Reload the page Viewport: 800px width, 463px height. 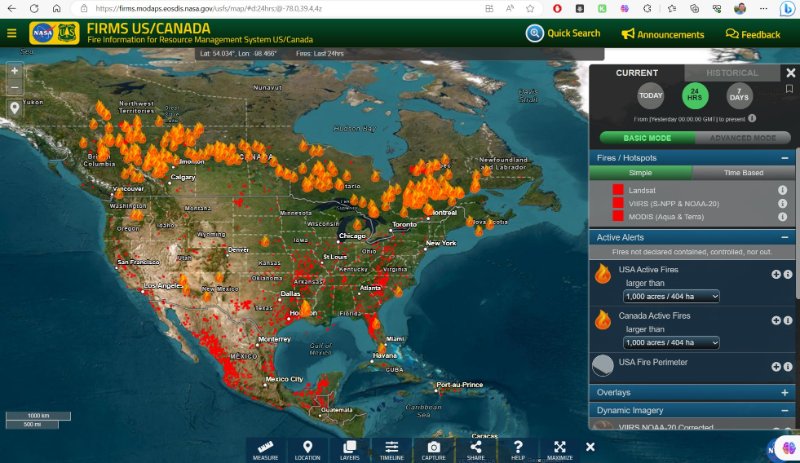coord(34,9)
